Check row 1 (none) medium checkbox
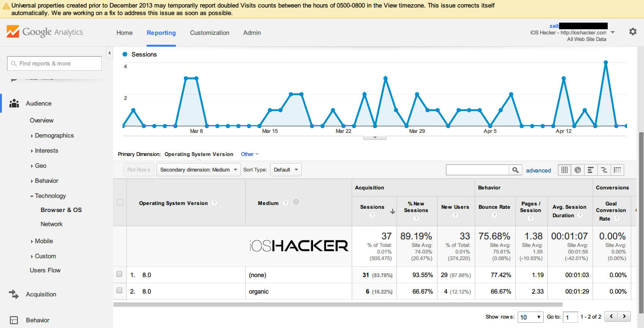Image resolution: width=644 pixels, height=328 pixels. coord(119,274)
